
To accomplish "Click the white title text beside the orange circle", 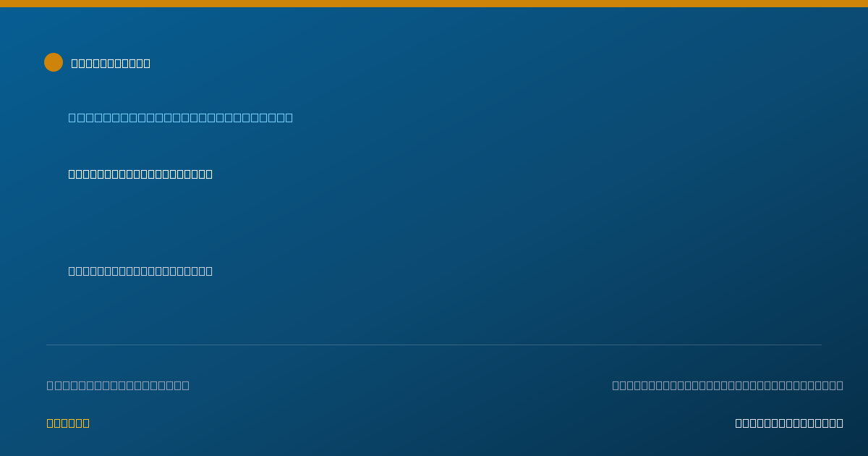I will point(111,63).
